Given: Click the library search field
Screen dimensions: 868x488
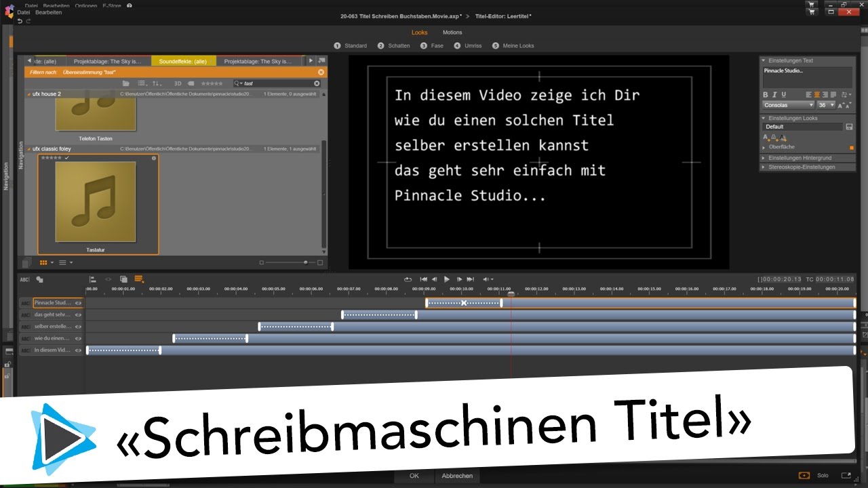Looking at the screenshot, I should tap(277, 83).
